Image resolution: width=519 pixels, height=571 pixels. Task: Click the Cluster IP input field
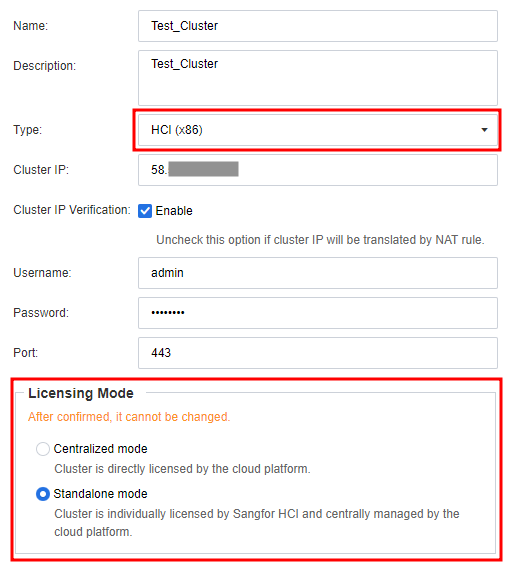click(x=318, y=170)
